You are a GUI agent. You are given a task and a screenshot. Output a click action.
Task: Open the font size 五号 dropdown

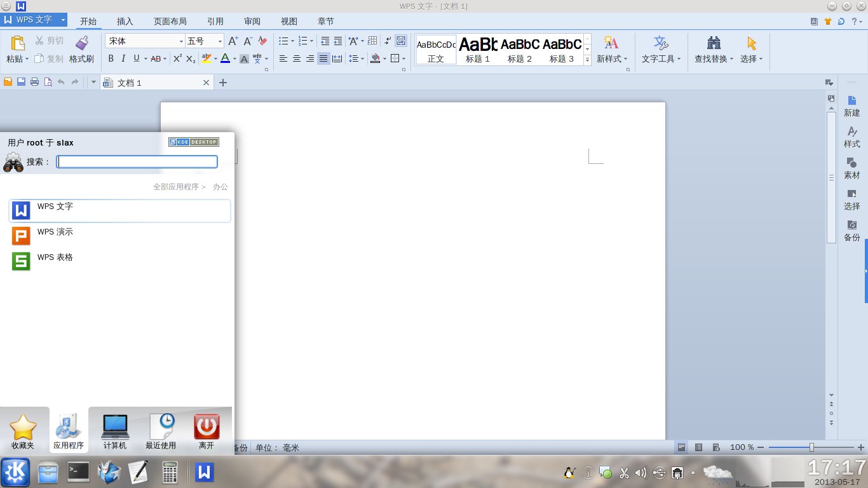pos(220,41)
